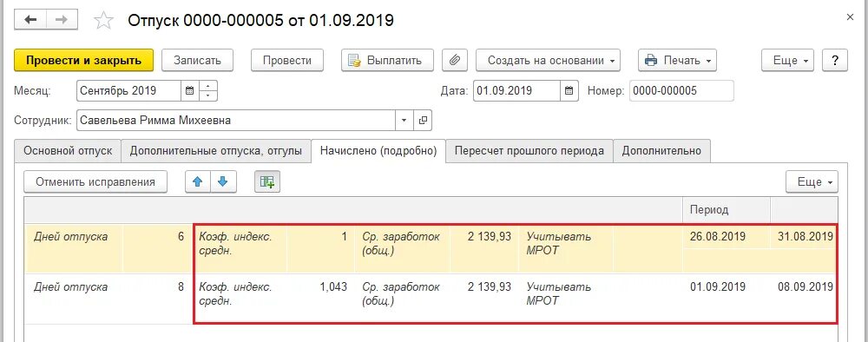Expand the Еще menu in the table toolbar

pos(812,181)
